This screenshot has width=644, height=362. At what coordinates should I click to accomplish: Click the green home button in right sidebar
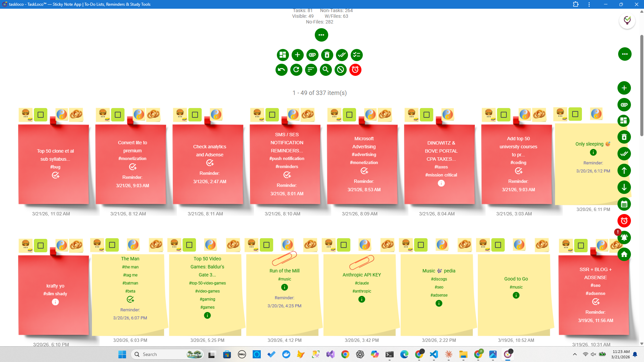click(624, 254)
